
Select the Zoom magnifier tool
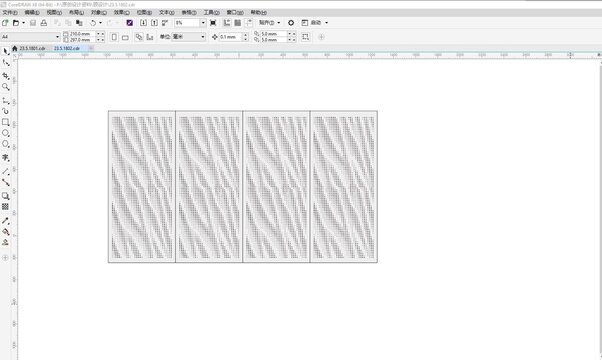[5, 87]
